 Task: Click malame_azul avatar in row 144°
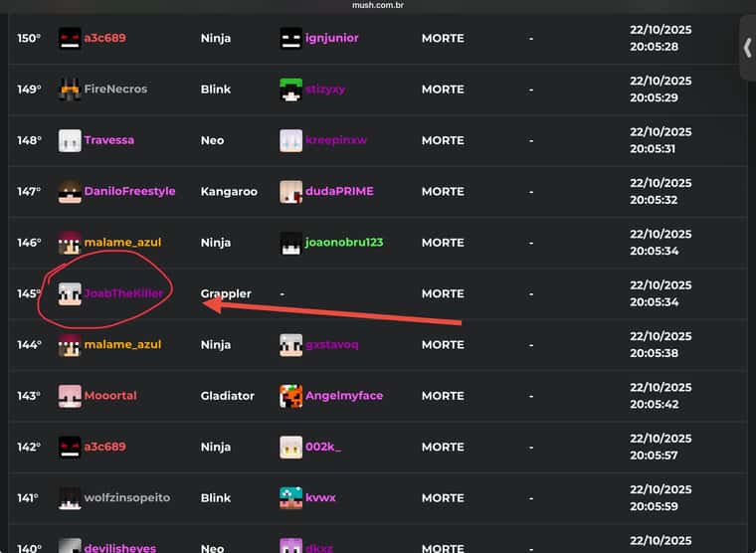(70, 345)
